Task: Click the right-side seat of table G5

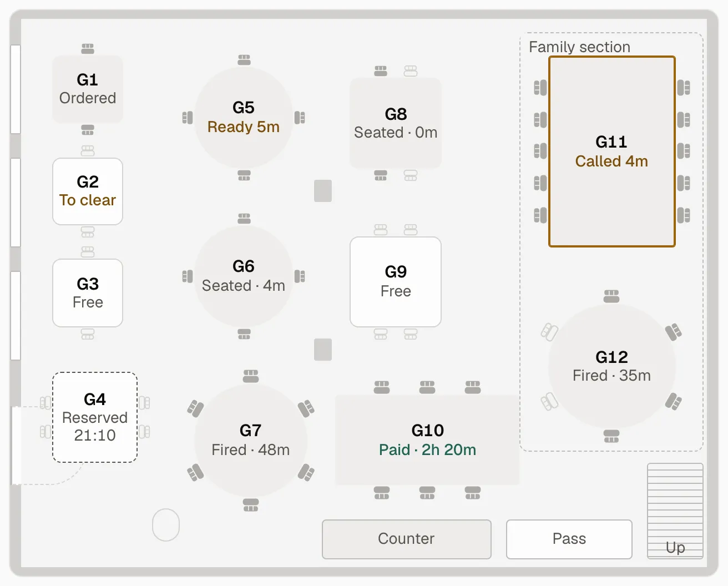Action: click(x=300, y=118)
